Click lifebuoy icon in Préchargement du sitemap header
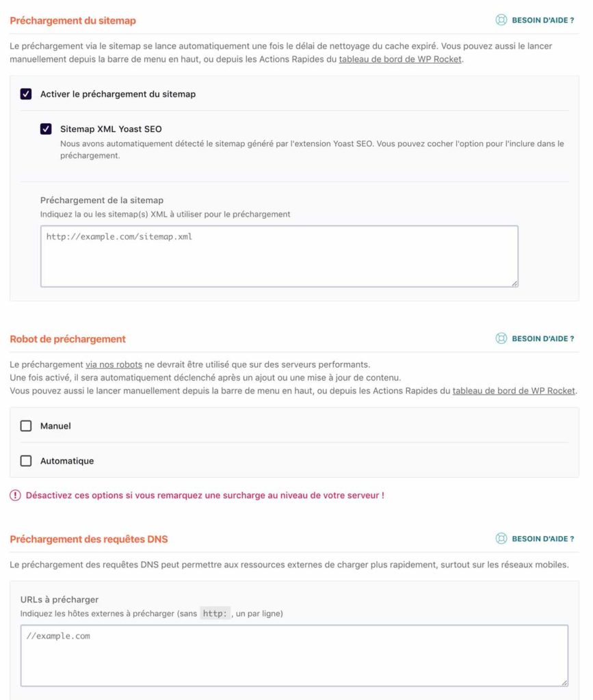Screen dimensions: 593x700 click(501, 21)
